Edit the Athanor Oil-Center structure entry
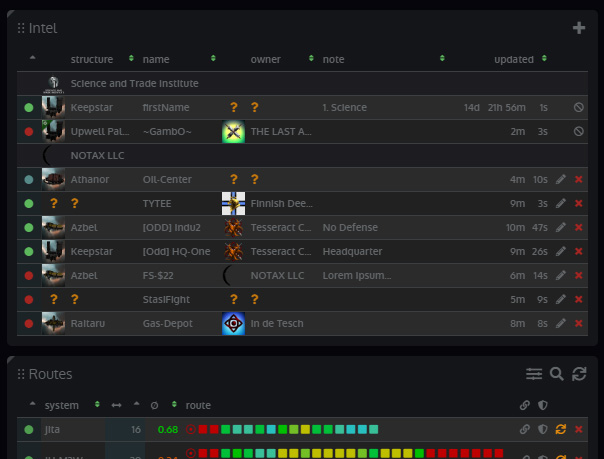604x459 pixels. 561,180
